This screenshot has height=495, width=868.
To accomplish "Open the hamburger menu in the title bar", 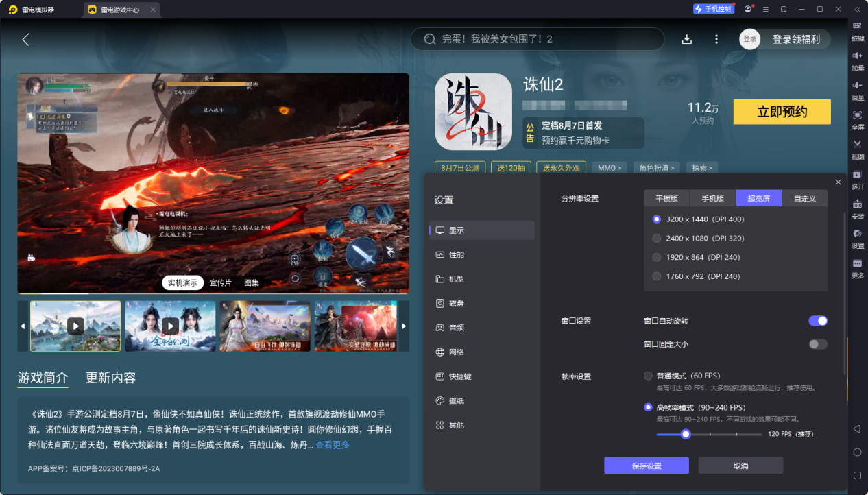I will tap(766, 9).
